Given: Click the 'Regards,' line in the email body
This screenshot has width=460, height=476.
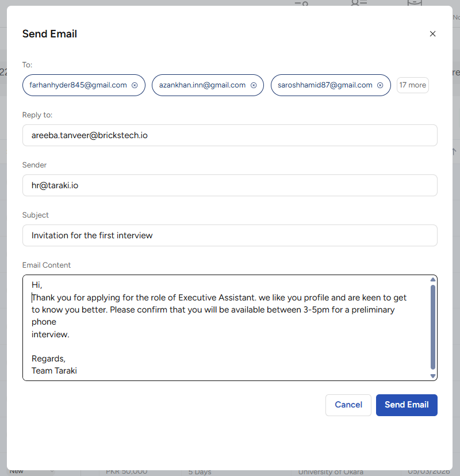Looking at the screenshot, I should [x=49, y=359].
